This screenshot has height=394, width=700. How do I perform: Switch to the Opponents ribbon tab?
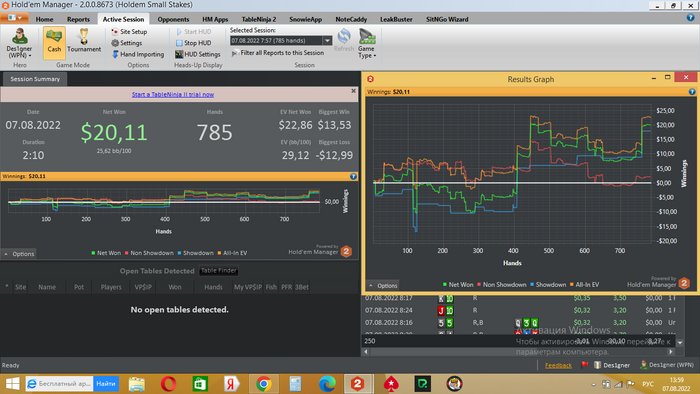pyautogui.click(x=173, y=19)
